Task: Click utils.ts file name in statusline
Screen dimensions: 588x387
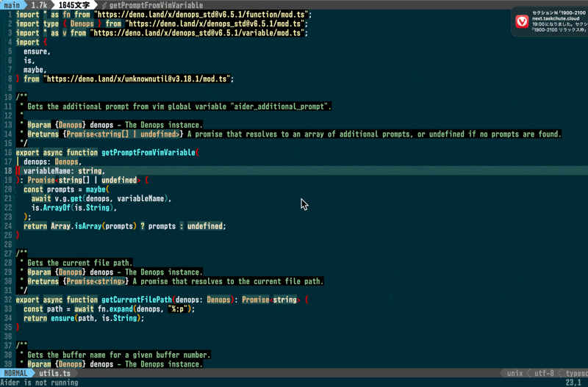Action: click(54, 373)
